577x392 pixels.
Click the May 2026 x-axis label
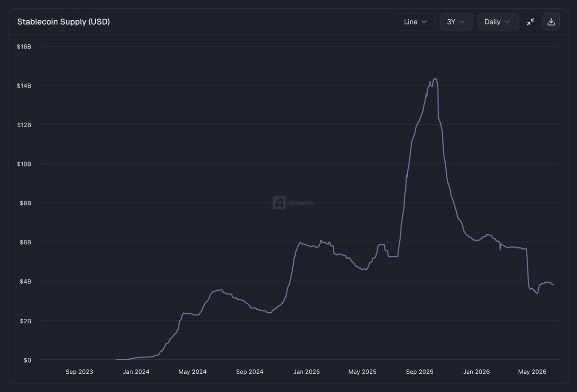coord(532,372)
